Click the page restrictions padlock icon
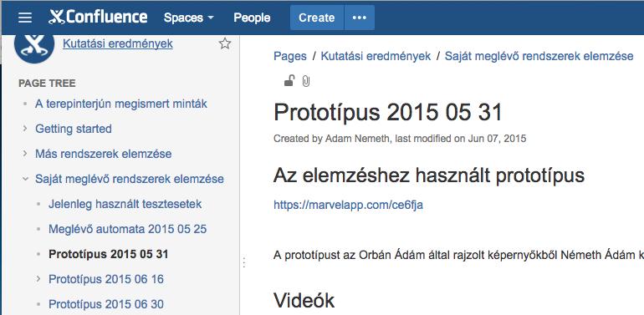This screenshot has height=315, width=644. coord(289,81)
